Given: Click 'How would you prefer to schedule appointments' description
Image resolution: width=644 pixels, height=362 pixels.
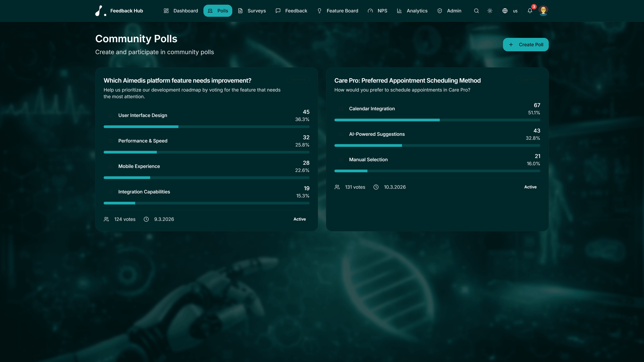Looking at the screenshot, I should pos(402,90).
